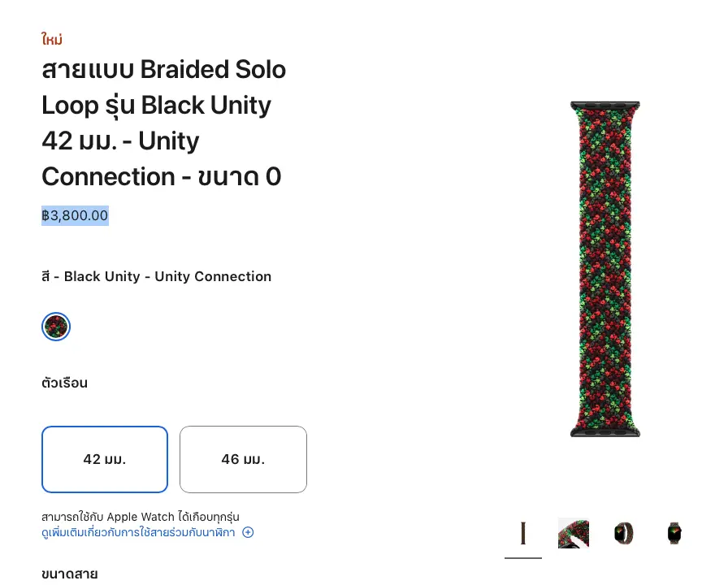The height and width of the screenshot is (585, 728).
Task: Click the ขนาดสาย section heading
Action: (x=69, y=574)
